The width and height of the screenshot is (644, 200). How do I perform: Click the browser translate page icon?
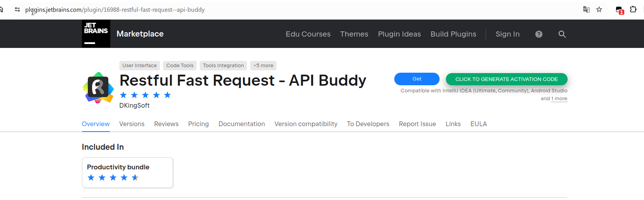(586, 9)
